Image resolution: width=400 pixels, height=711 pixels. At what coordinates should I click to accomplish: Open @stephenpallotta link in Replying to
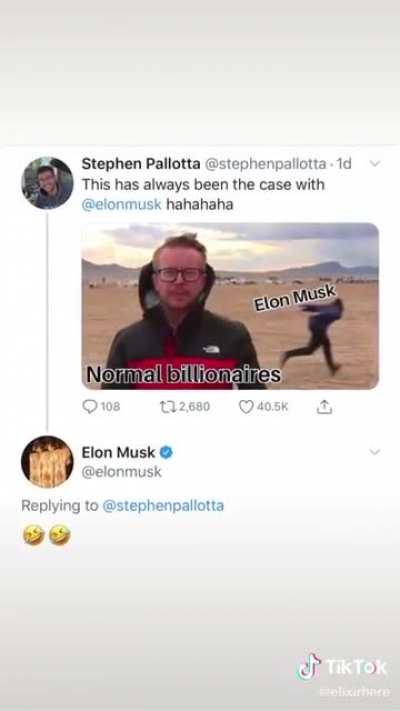tap(163, 506)
